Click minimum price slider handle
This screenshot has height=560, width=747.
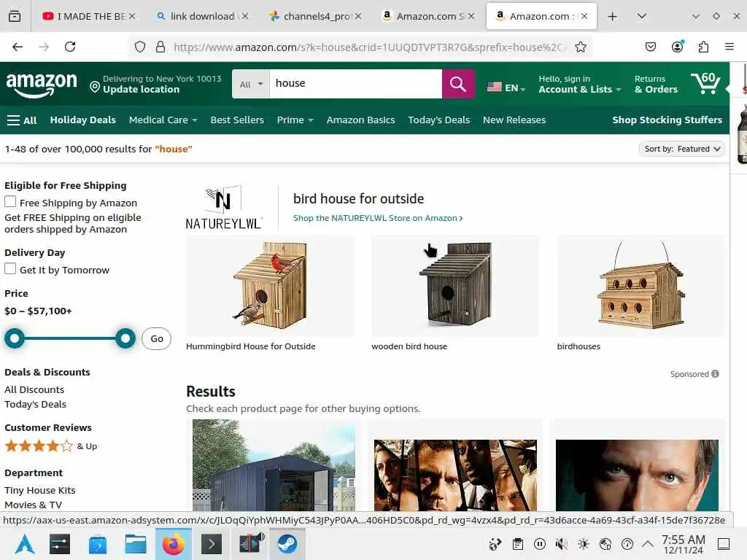point(15,338)
